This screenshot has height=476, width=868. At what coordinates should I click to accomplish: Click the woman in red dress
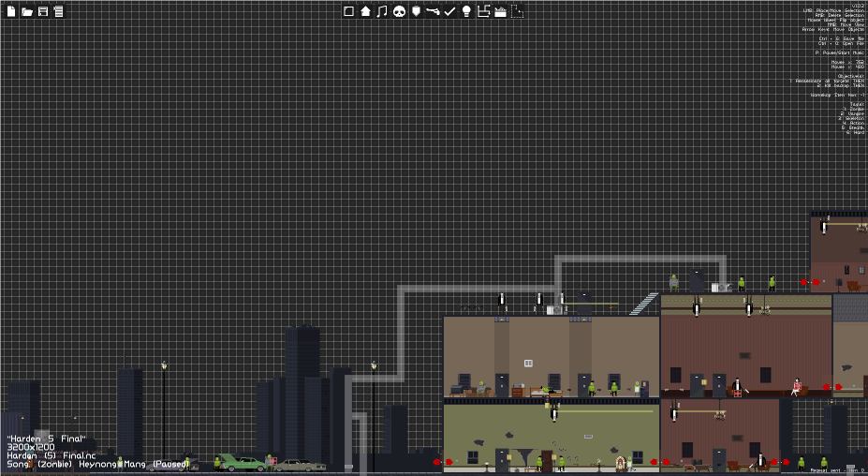pyautogui.click(x=796, y=386)
